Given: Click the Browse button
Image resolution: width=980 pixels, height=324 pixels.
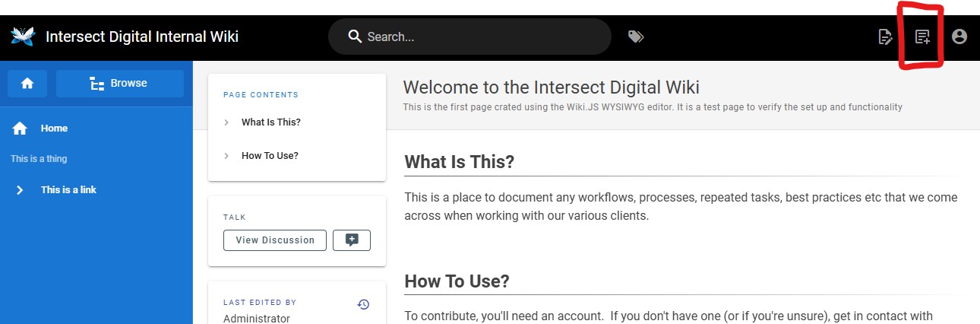Looking at the screenshot, I should [120, 84].
